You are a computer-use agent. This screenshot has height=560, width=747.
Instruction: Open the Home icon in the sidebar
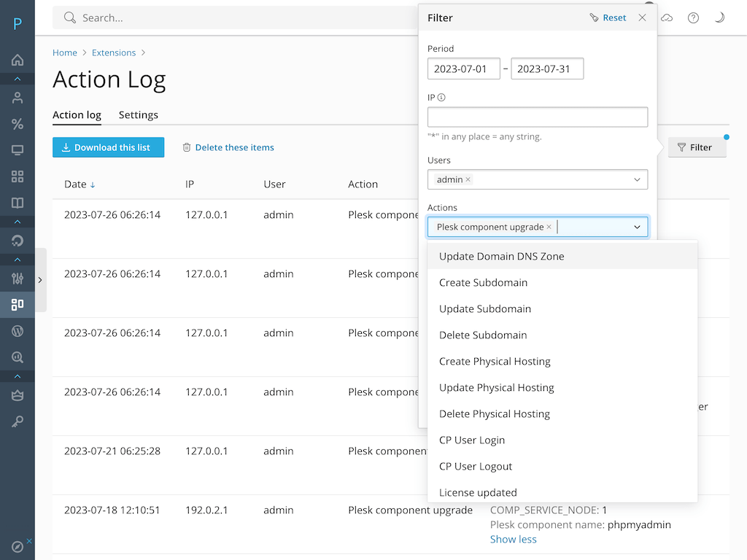(x=17, y=60)
